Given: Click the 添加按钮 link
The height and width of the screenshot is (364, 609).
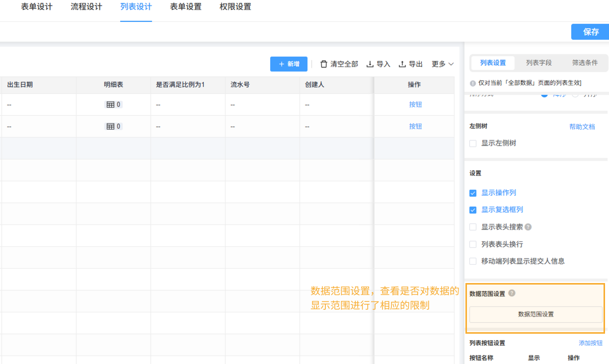Looking at the screenshot, I should [591, 343].
